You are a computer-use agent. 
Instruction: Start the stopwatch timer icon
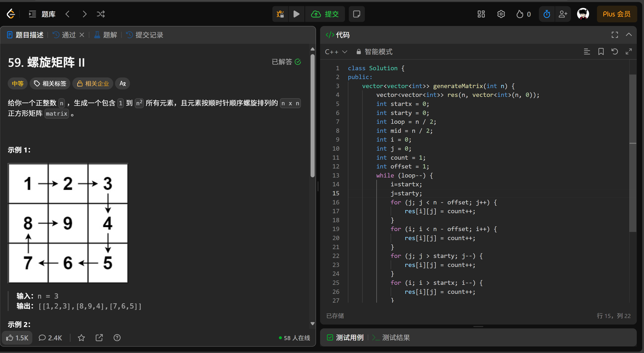click(x=547, y=14)
